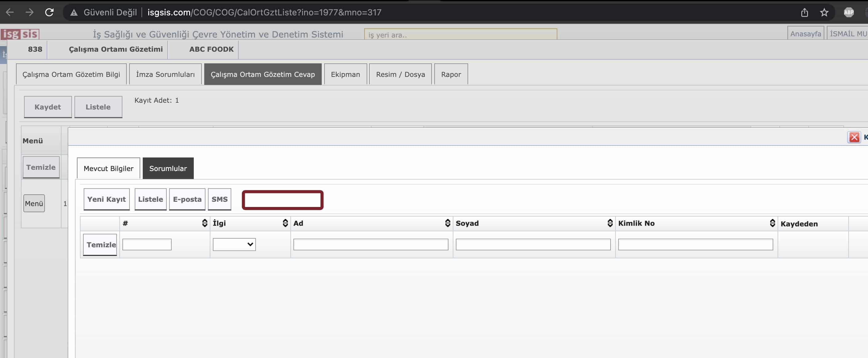Focus the Ad filter text field
This screenshot has width=868, height=358.
tap(370, 245)
